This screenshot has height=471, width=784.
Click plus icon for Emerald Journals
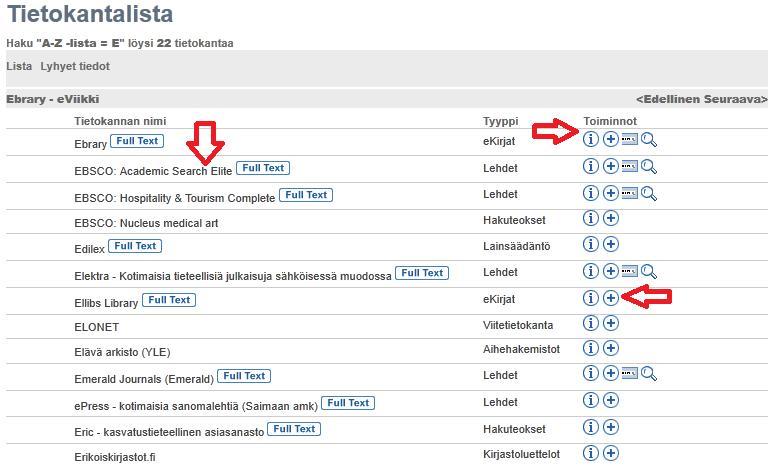point(610,373)
